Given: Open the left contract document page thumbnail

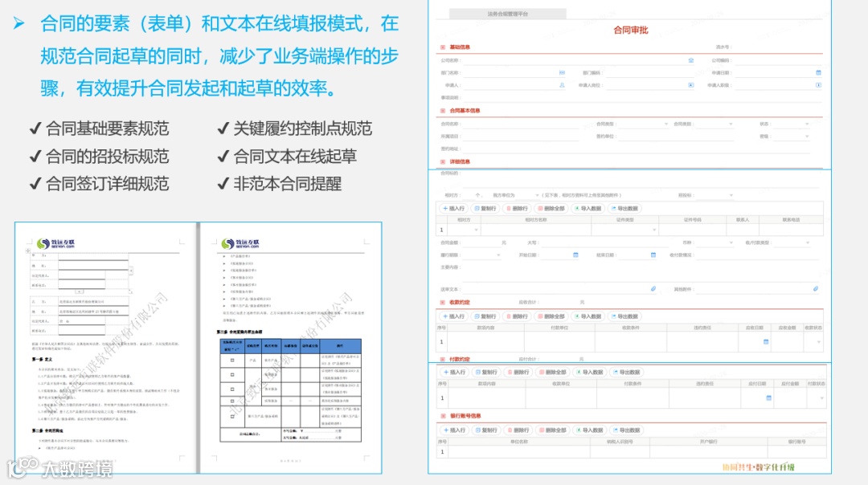Looking at the screenshot, I should coord(105,348).
